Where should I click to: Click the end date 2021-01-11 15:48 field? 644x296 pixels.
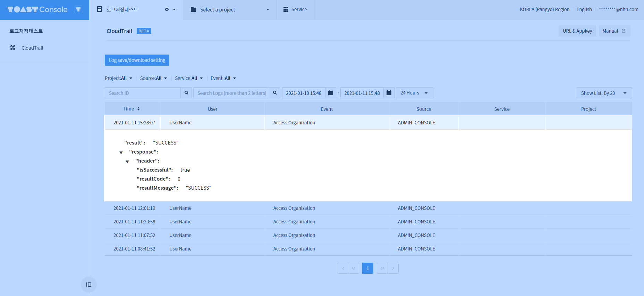tap(362, 93)
